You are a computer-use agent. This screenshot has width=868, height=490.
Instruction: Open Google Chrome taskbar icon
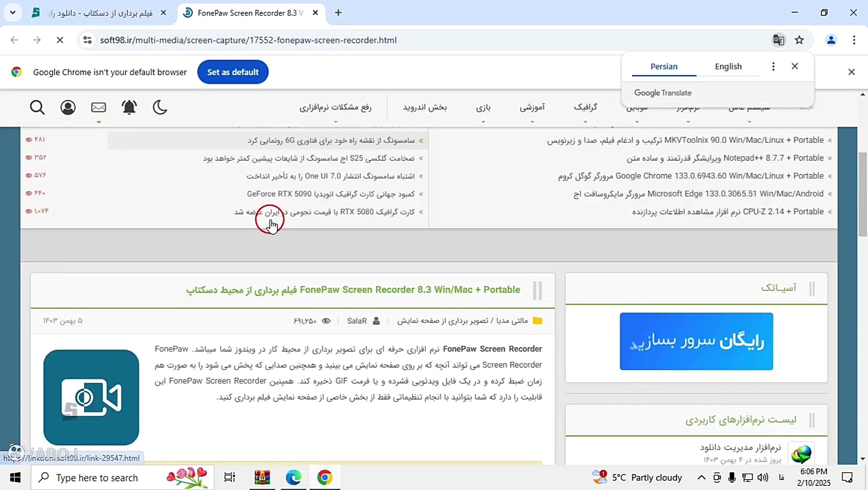coord(325,478)
